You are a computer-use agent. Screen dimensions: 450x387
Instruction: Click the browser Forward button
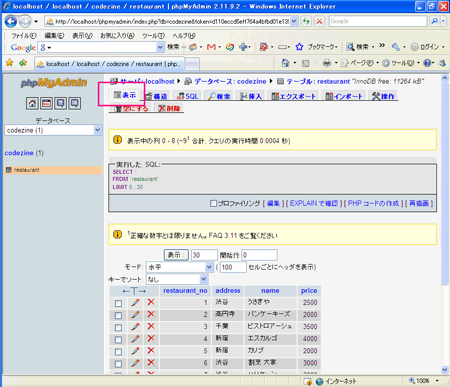click(25, 22)
